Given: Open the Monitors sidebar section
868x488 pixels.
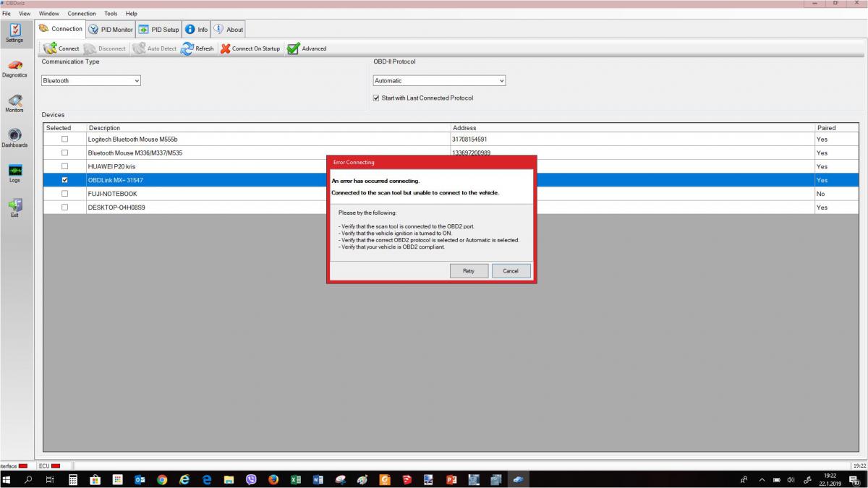Looking at the screenshot, I should 14,103.
